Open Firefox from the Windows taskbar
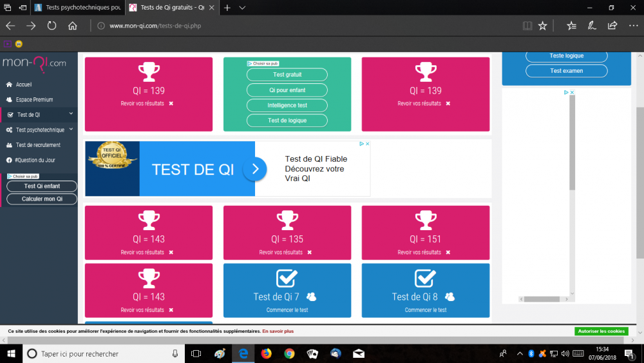 click(x=266, y=353)
